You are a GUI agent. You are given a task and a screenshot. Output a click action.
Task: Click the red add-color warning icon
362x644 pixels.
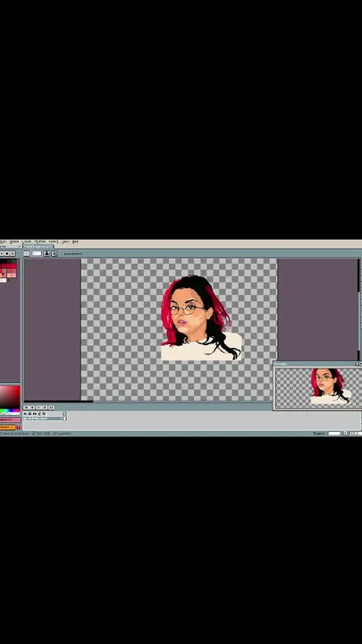point(19,428)
